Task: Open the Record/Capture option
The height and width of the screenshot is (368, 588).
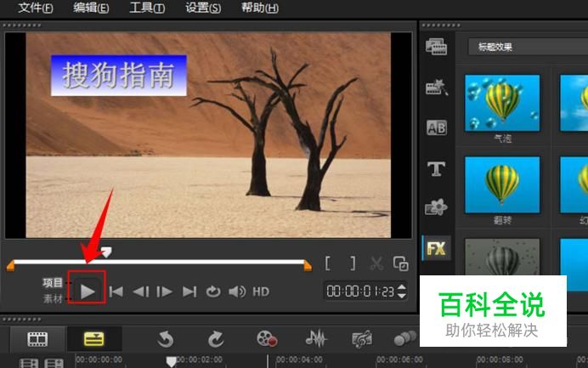Action: 267,338
